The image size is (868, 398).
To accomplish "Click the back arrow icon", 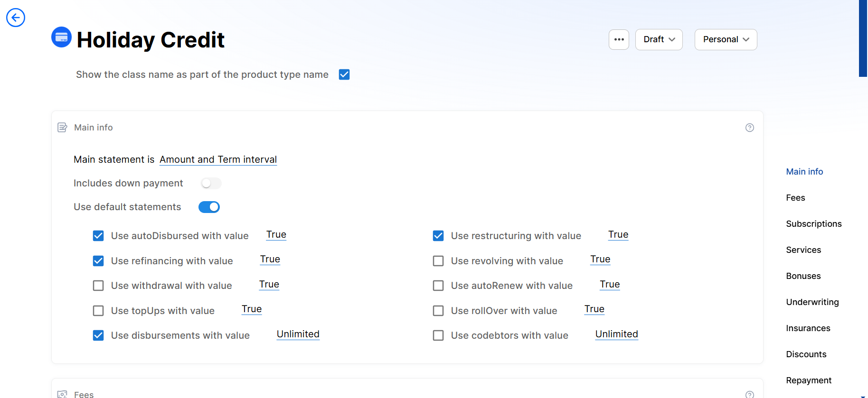I will 16,18.
